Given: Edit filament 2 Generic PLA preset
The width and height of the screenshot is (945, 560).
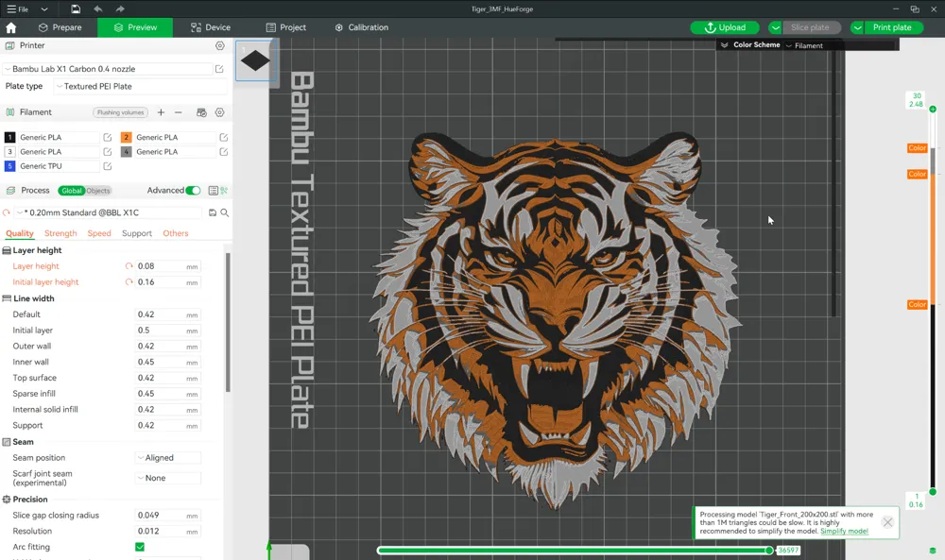Looking at the screenshot, I should pos(224,137).
